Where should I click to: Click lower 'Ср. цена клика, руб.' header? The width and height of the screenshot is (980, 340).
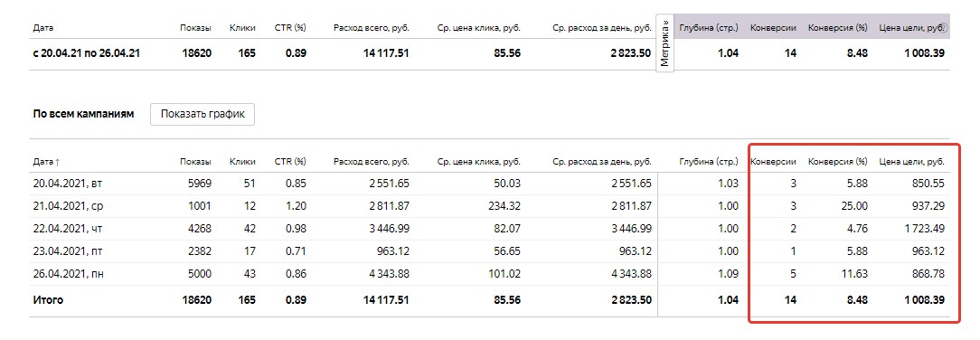tap(479, 162)
